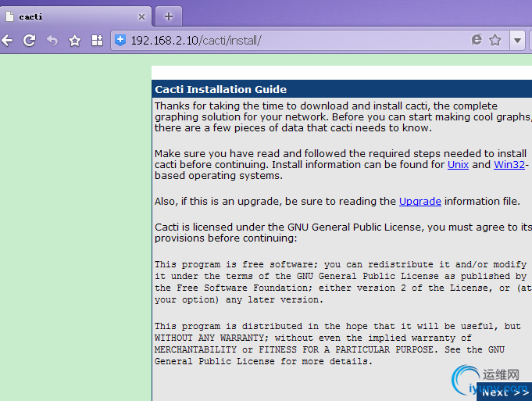The image size is (532, 401).
Task: Open address bar dropdown arrow
Action: [x=517, y=41]
